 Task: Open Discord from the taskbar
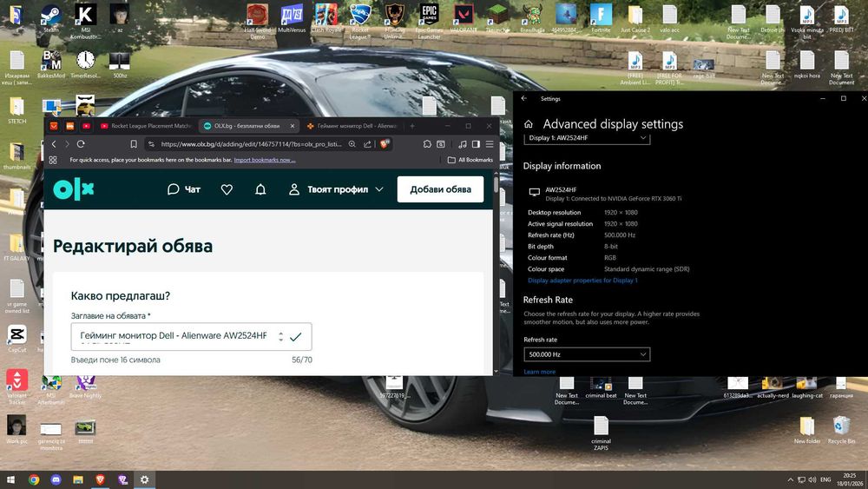(x=56, y=479)
